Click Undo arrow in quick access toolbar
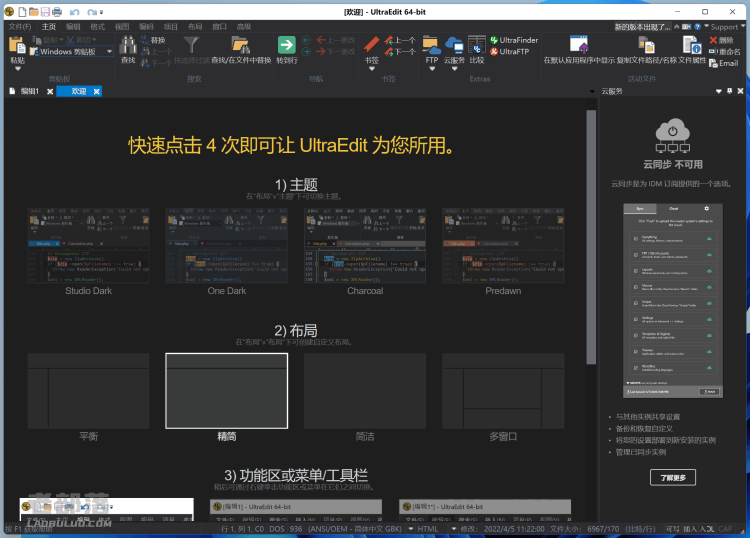This screenshot has height=538, width=750. click(74, 12)
